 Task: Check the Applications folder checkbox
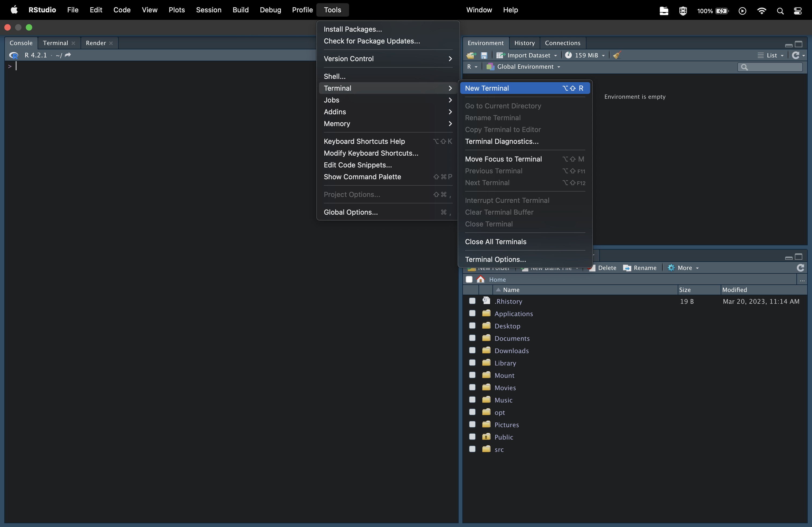pos(472,313)
